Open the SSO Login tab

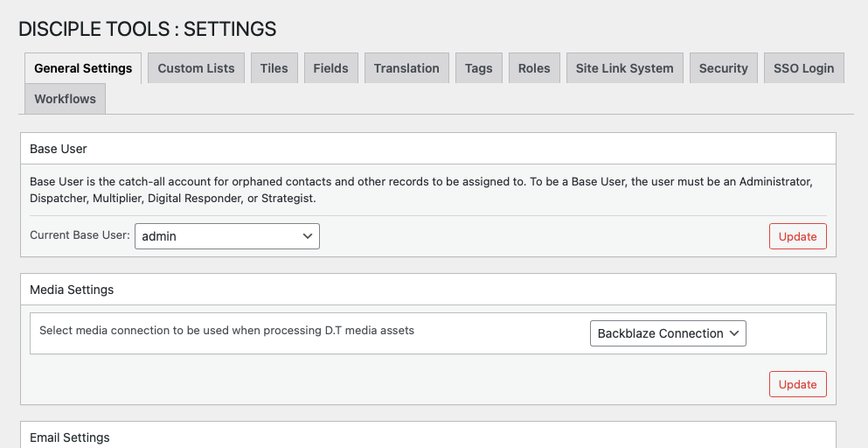[x=804, y=68]
